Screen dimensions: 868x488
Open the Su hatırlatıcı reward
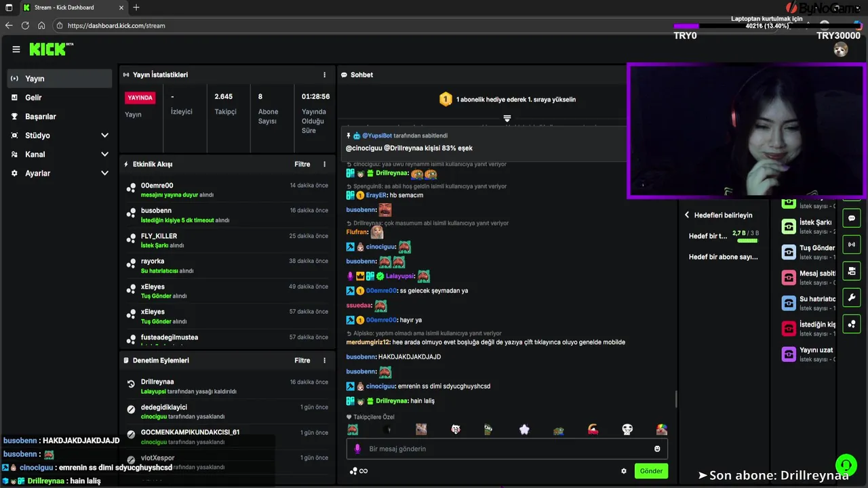click(808, 303)
